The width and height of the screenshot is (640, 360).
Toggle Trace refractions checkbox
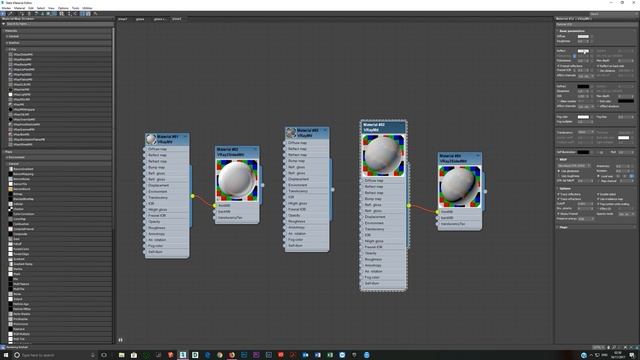(x=558, y=199)
